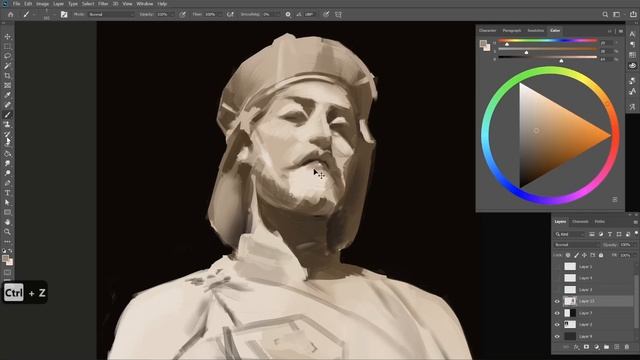Toggle lock all padlock icon
Screen dimensions: 640x360
click(x=601, y=255)
